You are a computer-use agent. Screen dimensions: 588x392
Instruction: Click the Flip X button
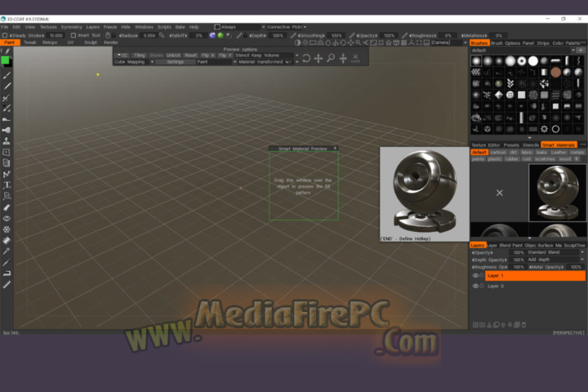[207, 56]
